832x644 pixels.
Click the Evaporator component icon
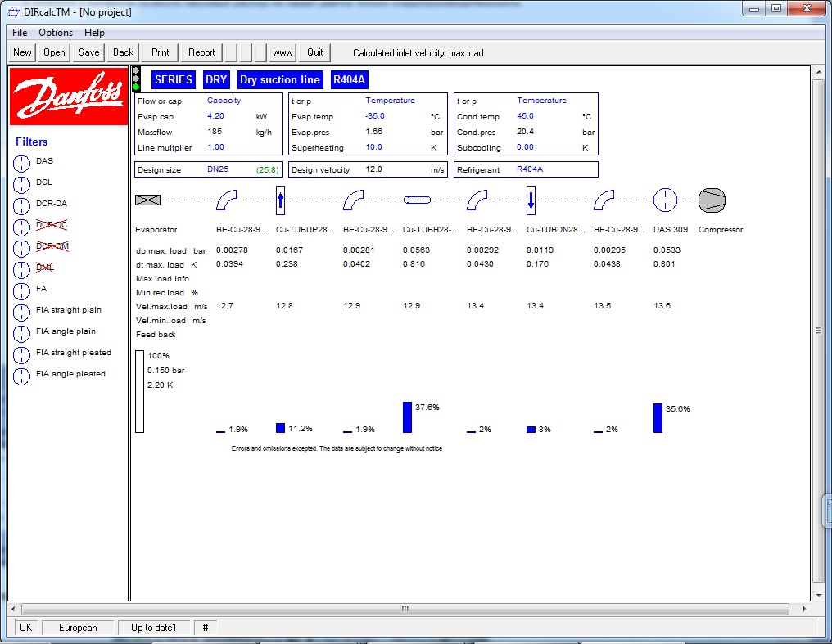point(147,200)
